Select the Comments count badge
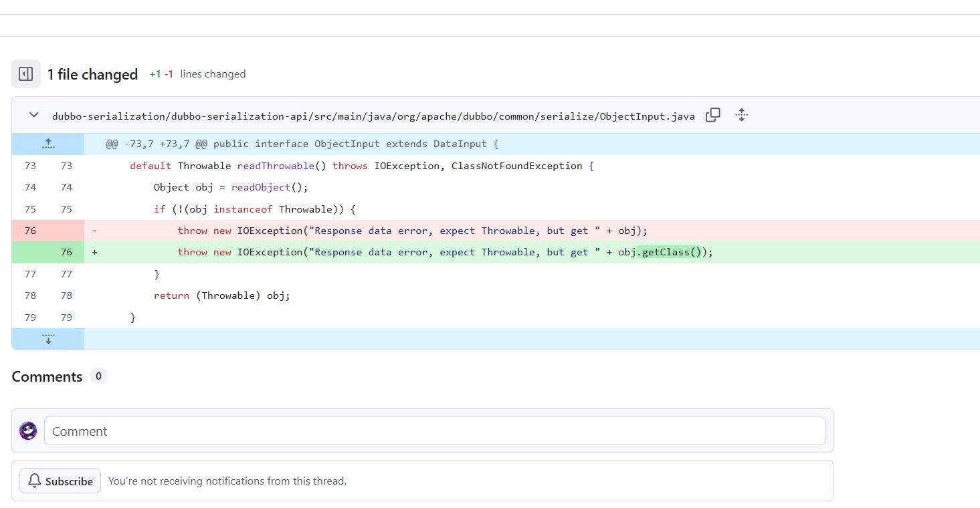Viewport: 980px width, 508px height. [x=98, y=376]
